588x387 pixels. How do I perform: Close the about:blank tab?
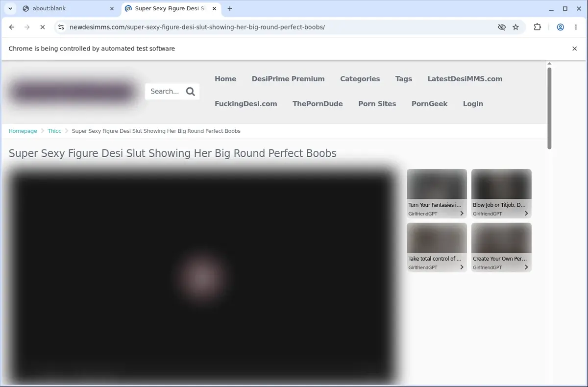pyautogui.click(x=112, y=8)
